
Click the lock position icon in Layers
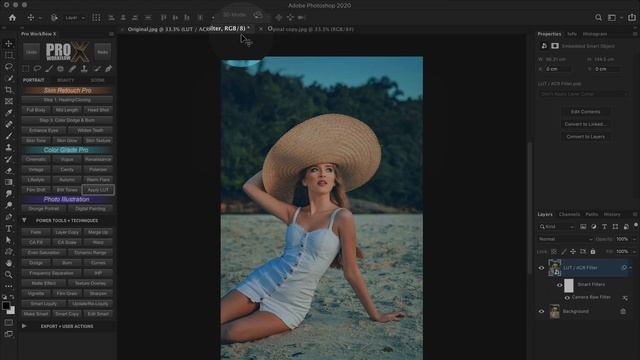[x=573, y=251]
